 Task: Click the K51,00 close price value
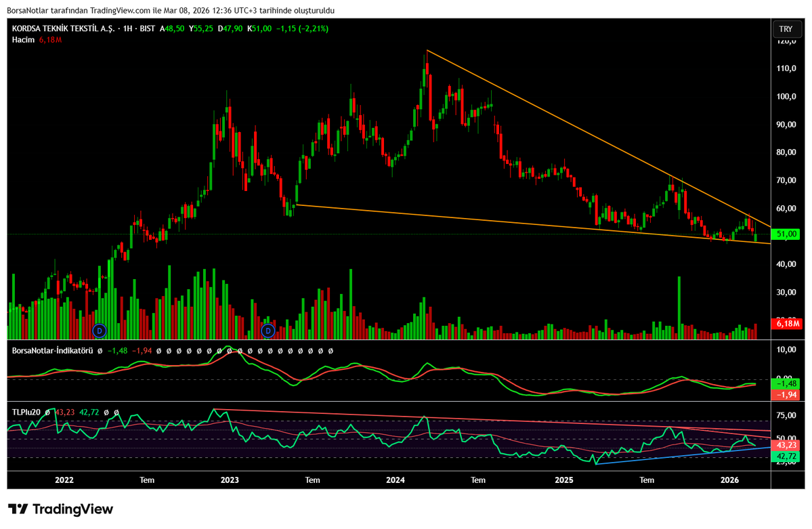(259, 28)
